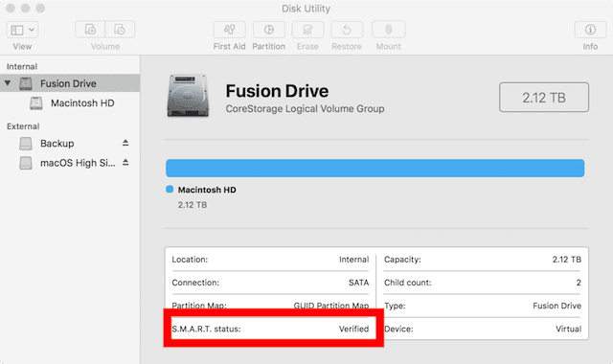The height and width of the screenshot is (364, 613).
Task: Click the 2.12 TB capacity box
Action: click(x=544, y=98)
